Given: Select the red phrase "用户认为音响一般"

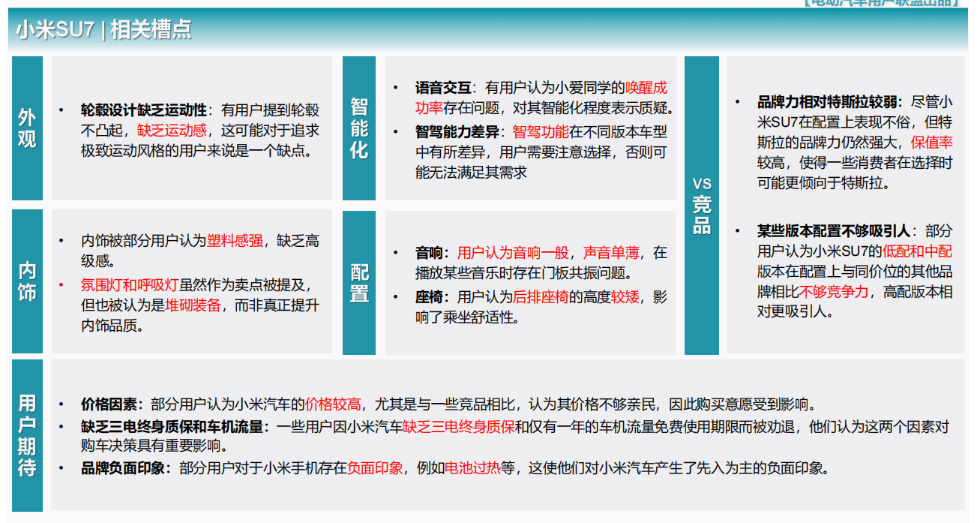Looking at the screenshot, I should point(513,253).
